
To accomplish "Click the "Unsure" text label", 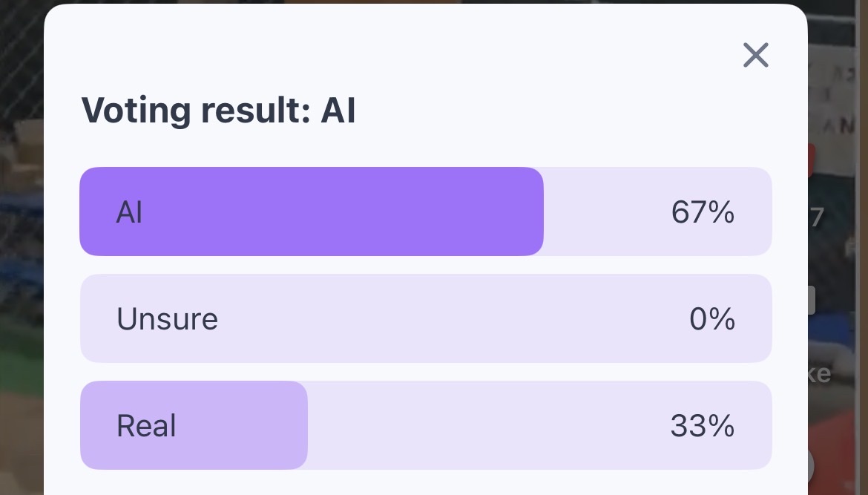I will click(167, 319).
